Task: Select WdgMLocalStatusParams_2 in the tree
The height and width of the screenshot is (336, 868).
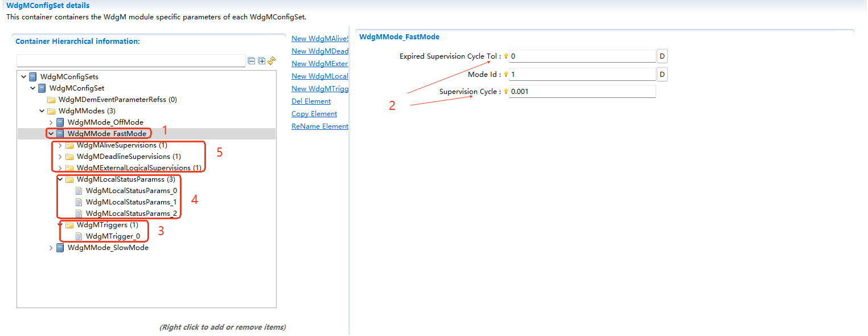Action: [131, 214]
